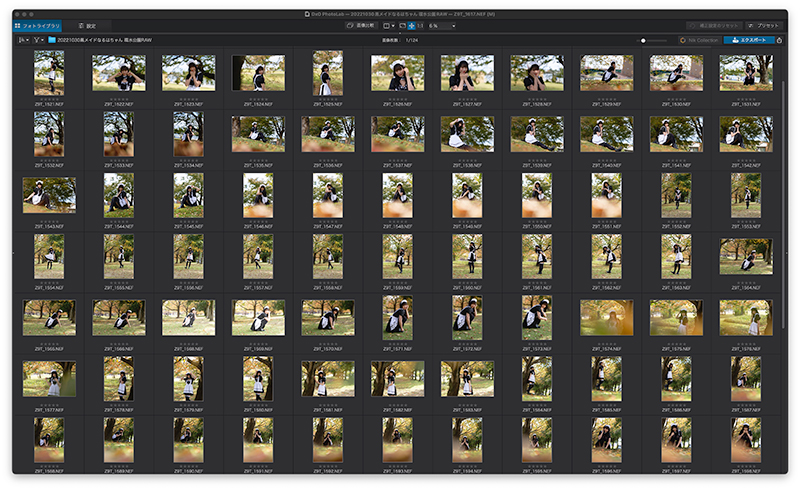Select thumbnail Z9T_1538.NEF
This screenshot has height=489, width=800.
[x=467, y=134]
